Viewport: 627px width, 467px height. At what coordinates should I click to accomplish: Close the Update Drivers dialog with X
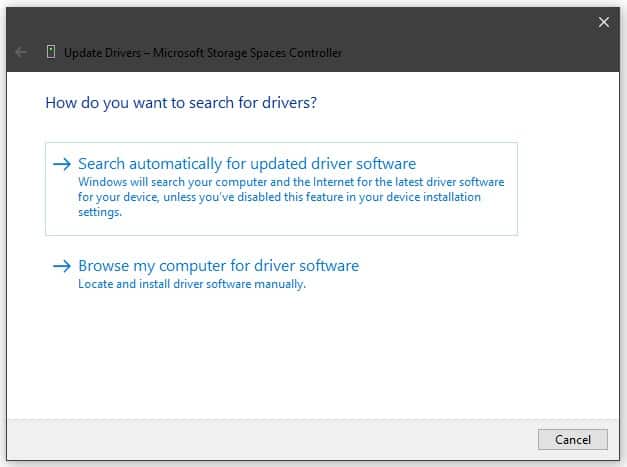tap(603, 22)
